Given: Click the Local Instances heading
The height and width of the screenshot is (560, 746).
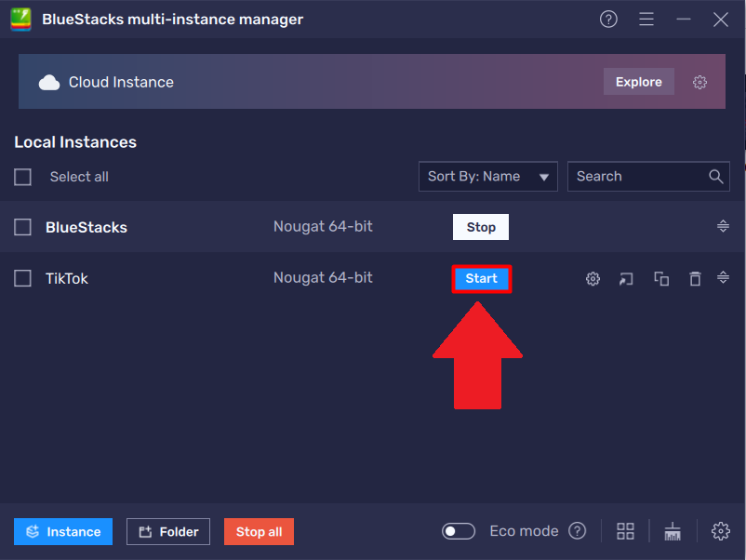Looking at the screenshot, I should click(75, 141).
